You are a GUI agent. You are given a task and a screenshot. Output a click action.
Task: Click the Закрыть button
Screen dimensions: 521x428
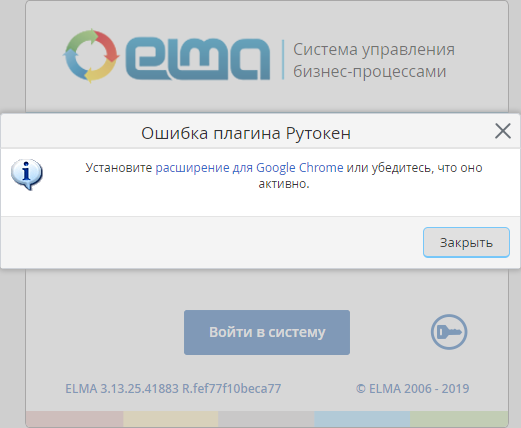point(466,242)
